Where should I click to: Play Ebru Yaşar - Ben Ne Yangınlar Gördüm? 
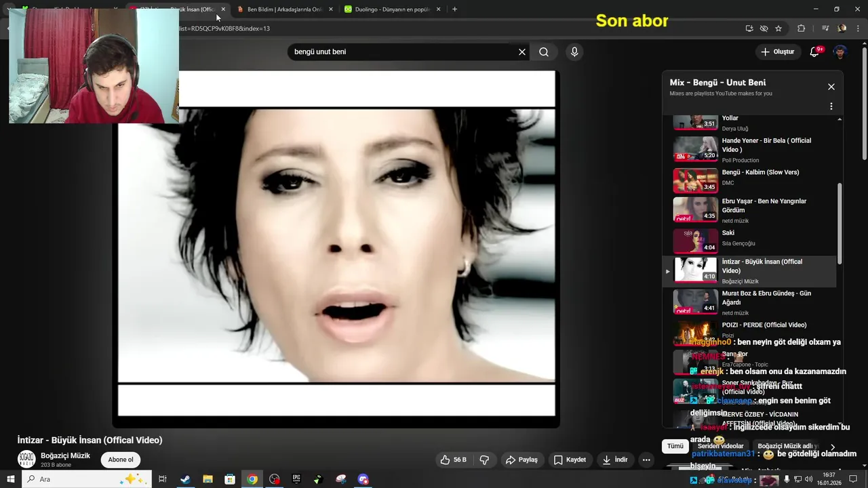tap(751, 210)
